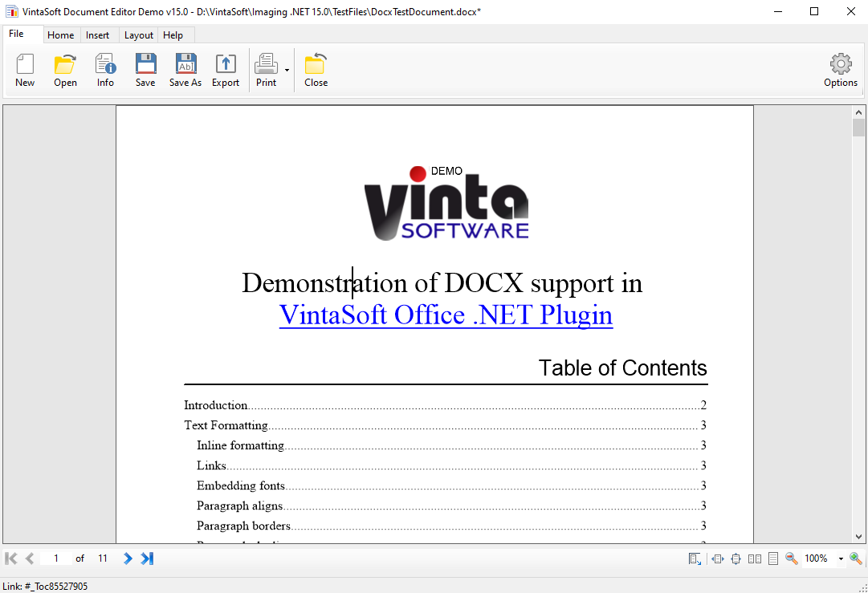
Task: Export the document
Action: (226, 71)
